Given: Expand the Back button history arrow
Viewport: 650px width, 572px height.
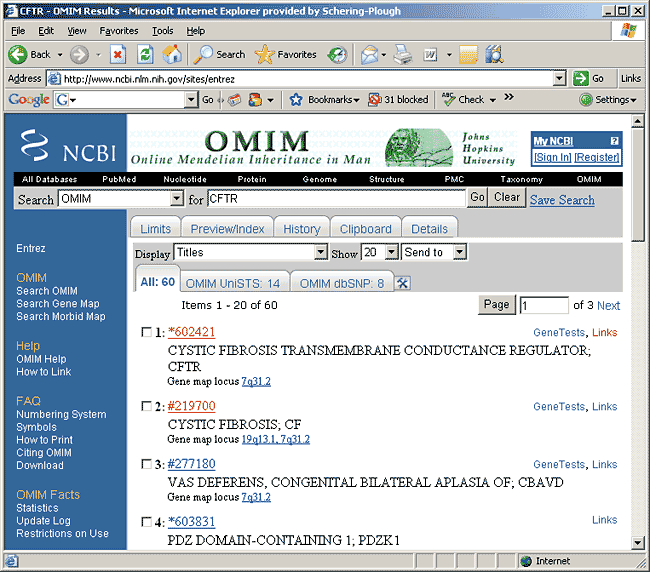Looking at the screenshot, I should pos(60,55).
